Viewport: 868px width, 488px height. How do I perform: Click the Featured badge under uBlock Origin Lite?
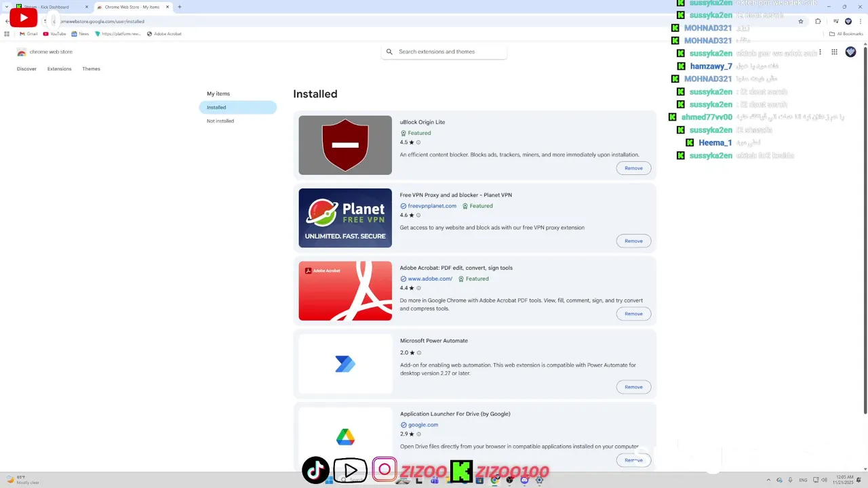[x=416, y=133]
